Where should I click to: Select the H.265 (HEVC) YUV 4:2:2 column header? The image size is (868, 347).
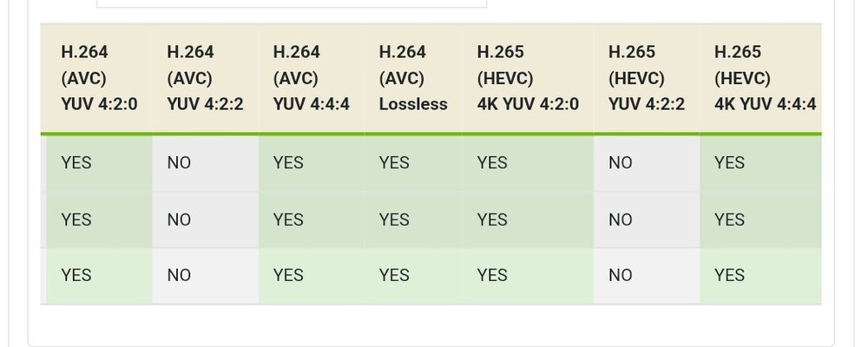coord(647,78)
